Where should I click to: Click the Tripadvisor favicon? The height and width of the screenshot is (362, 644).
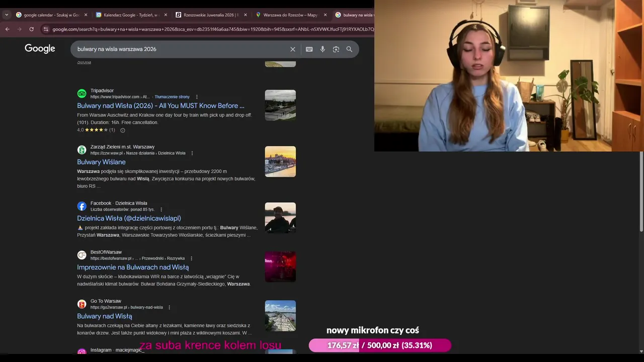[82, 94]
